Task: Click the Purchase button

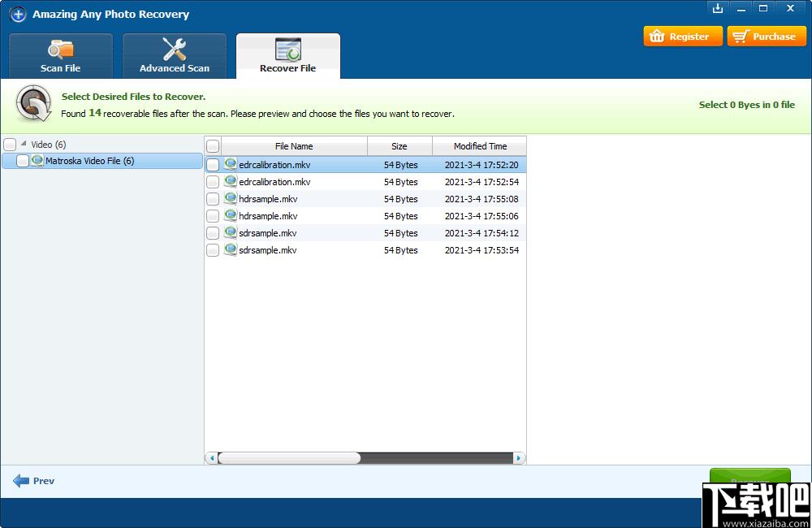Action: tap(767, 37)
